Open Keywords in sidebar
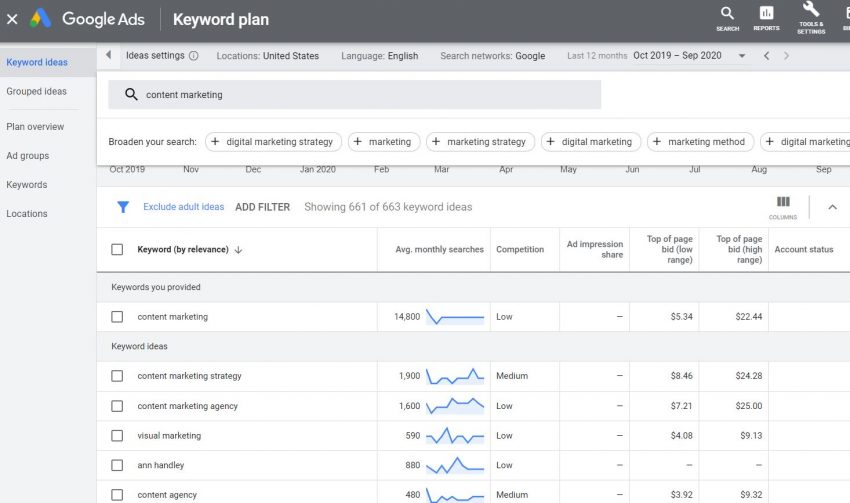Screen dimensions: 850x503 tap(27, 185)
